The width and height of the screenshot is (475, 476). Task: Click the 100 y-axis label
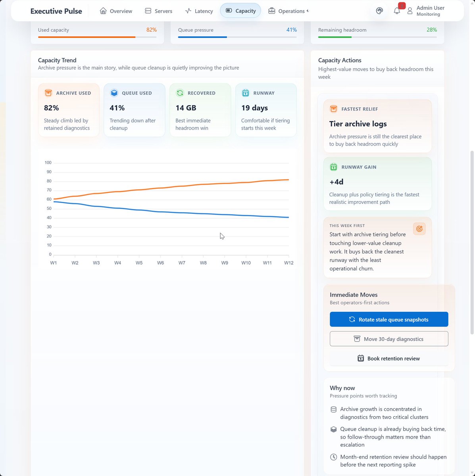[x=48, y=163]
